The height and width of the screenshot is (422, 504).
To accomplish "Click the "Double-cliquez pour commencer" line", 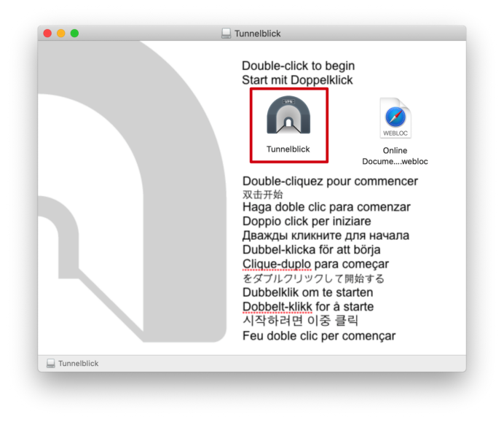I will (x=330, y=181).
